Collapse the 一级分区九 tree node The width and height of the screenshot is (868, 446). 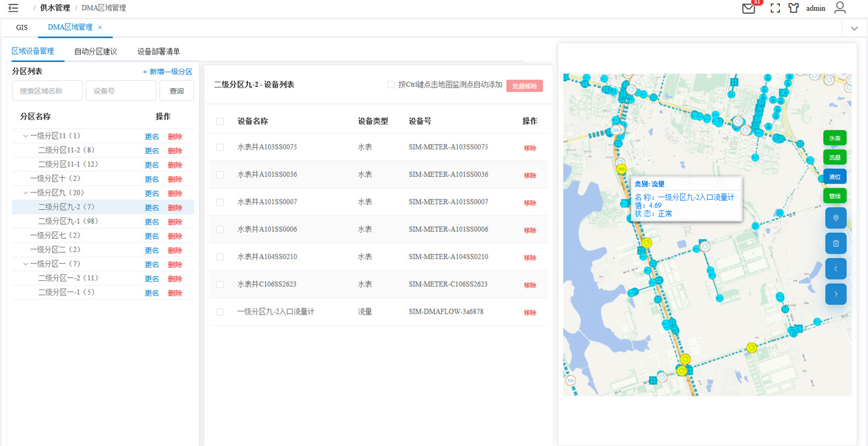[x=26, y=193]
